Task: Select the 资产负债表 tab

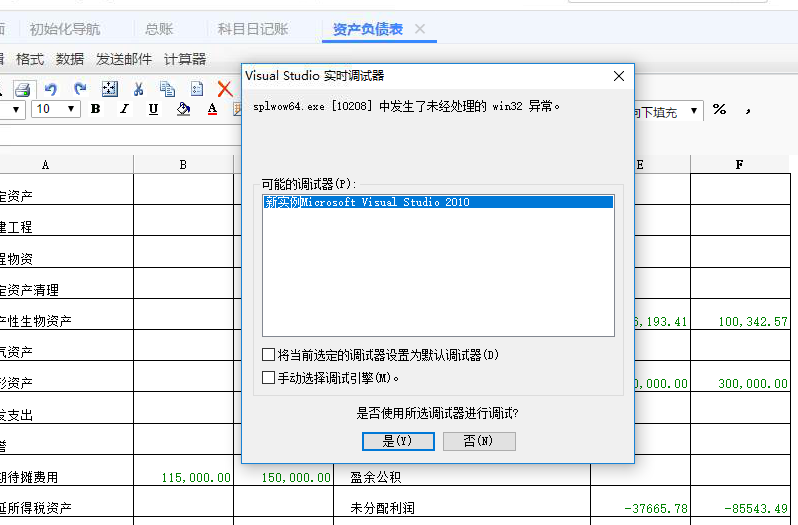Action: pyautogui.click(x=367, y=29)
